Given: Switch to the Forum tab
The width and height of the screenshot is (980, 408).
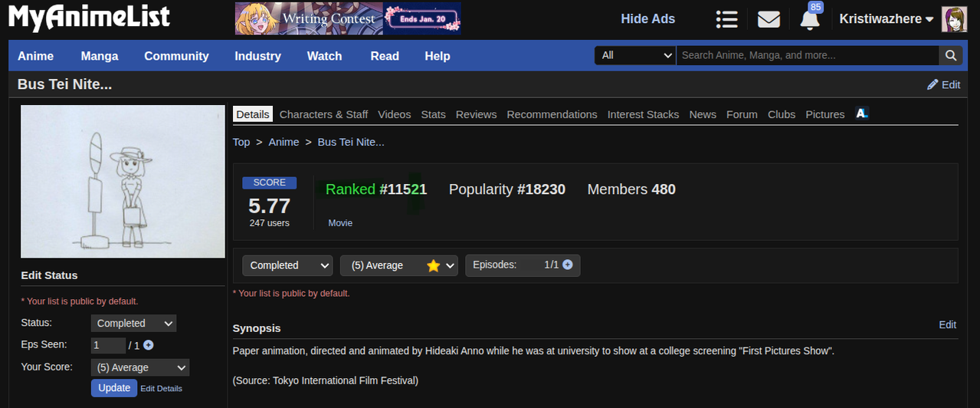Looking at the screenshot, I should [x=742, y=114].
